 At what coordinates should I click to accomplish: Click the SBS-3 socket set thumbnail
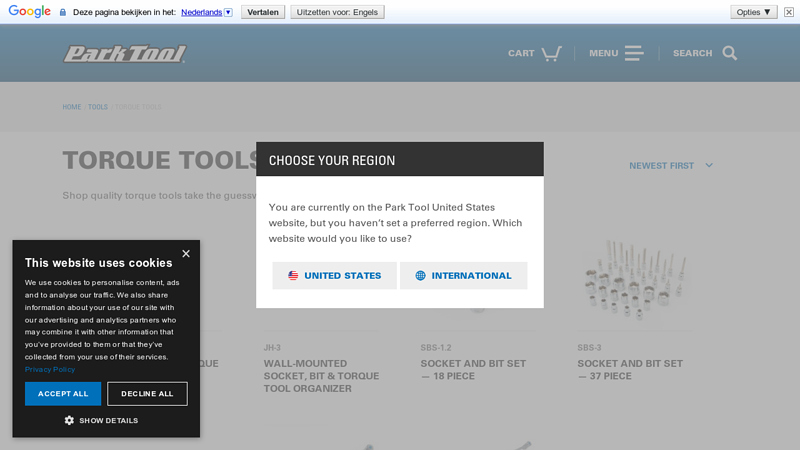tap(635, 280)
